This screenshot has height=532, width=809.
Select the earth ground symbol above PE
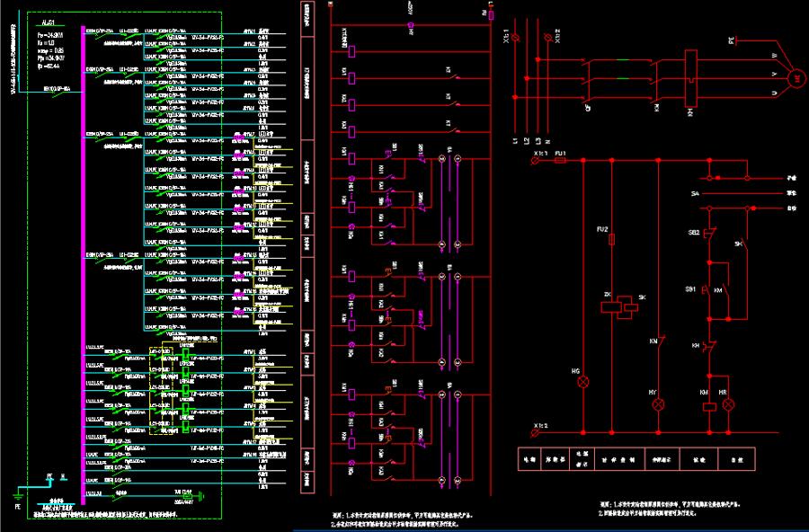[x=18, y=496]
